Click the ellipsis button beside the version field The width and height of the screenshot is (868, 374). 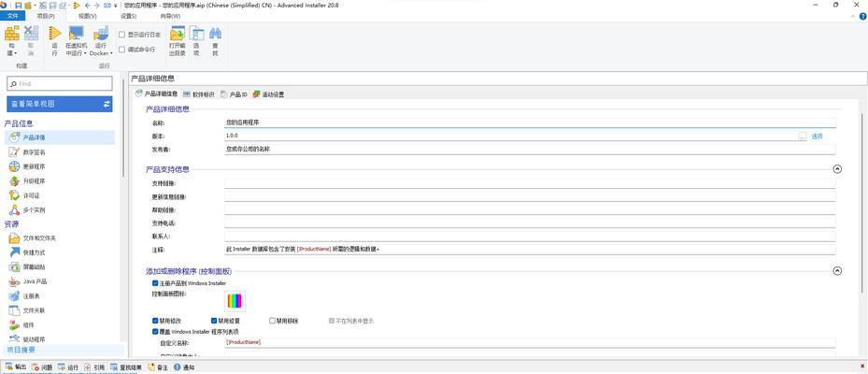(803, 137)
